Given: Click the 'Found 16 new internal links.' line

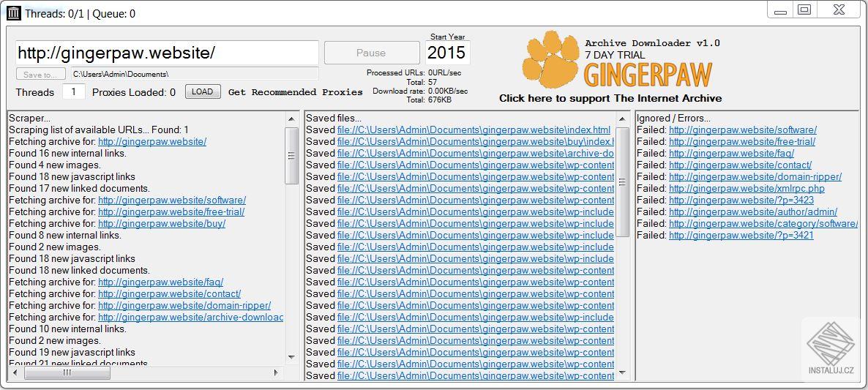Looking at the screenshot, I should pyautogui.click(x=67, y=153).
